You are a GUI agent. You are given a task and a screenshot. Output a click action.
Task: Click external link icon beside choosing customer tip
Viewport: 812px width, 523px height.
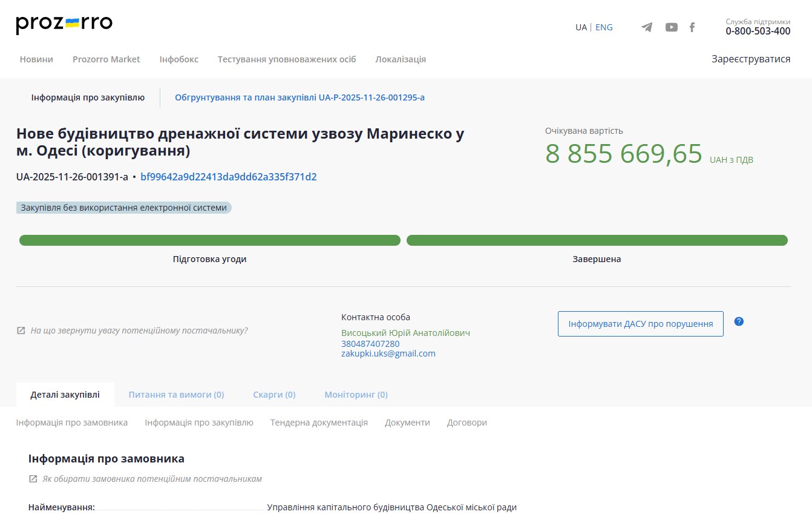(33, 479)
